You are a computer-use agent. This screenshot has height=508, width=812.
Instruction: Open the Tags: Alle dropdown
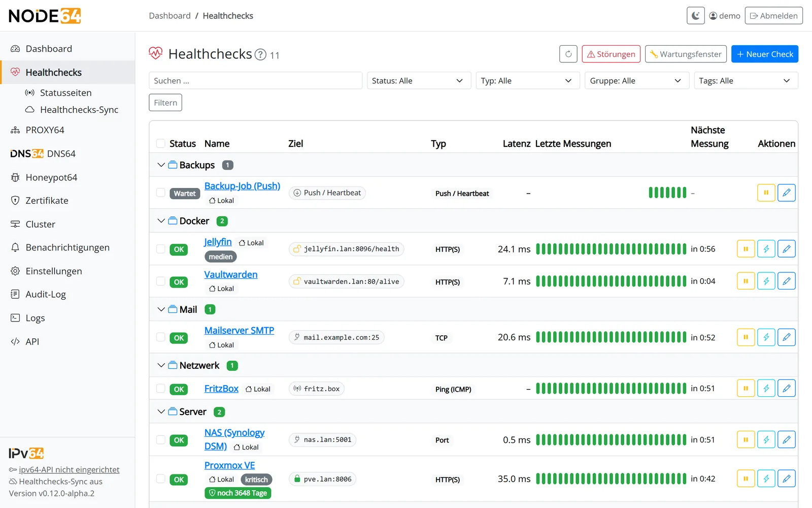[746, 81]
